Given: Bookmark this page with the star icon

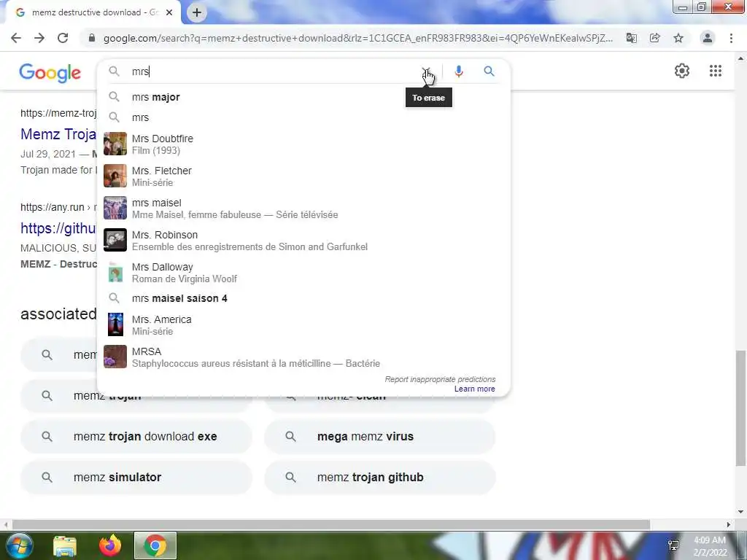Looking at the screenshot, I should click(x=678, y=38).
